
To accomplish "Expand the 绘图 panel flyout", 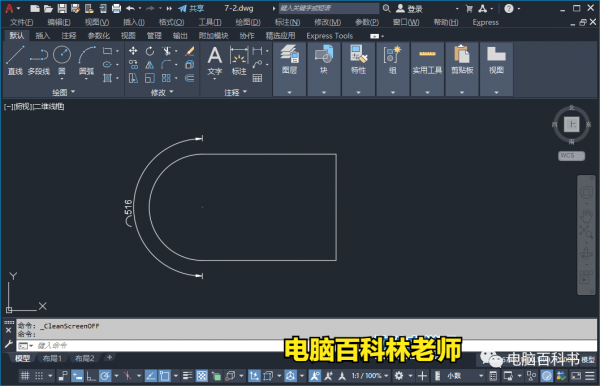I will click(x=64, y=92).
